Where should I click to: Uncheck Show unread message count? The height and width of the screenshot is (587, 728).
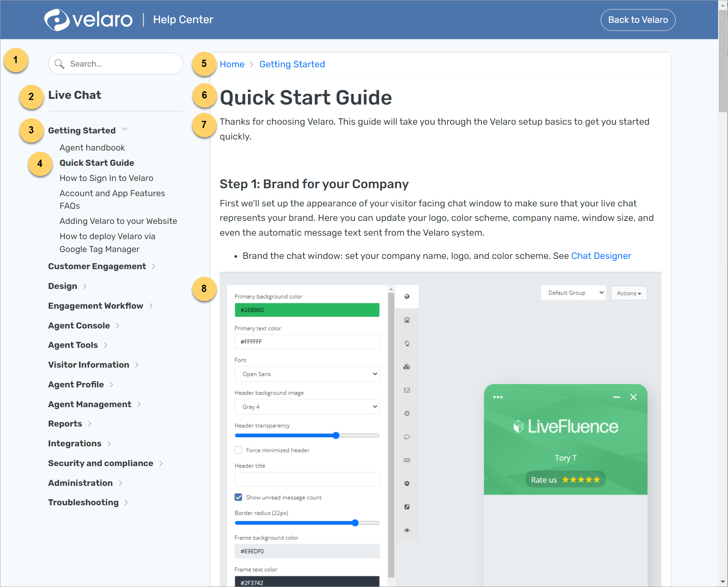click(238, 497)
